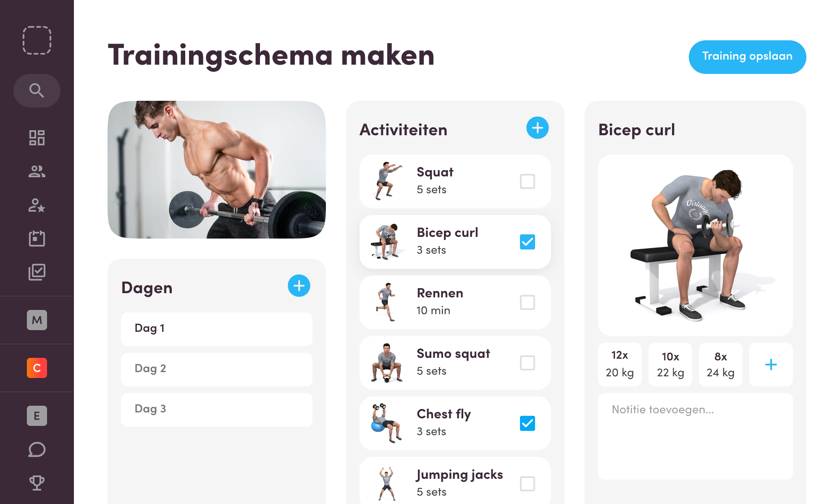Click the starred members icon
The height and width of the screenshot is (504, 840).
pos(36,205)
